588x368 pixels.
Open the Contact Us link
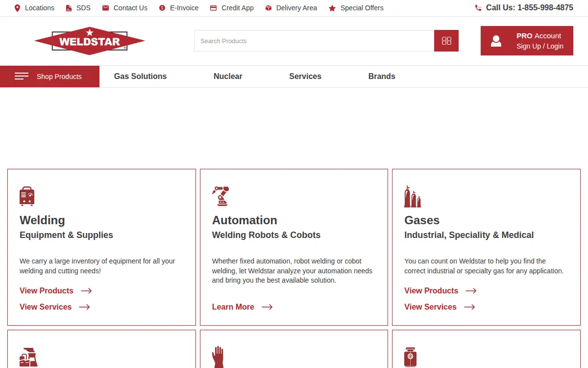pos(130,8)
